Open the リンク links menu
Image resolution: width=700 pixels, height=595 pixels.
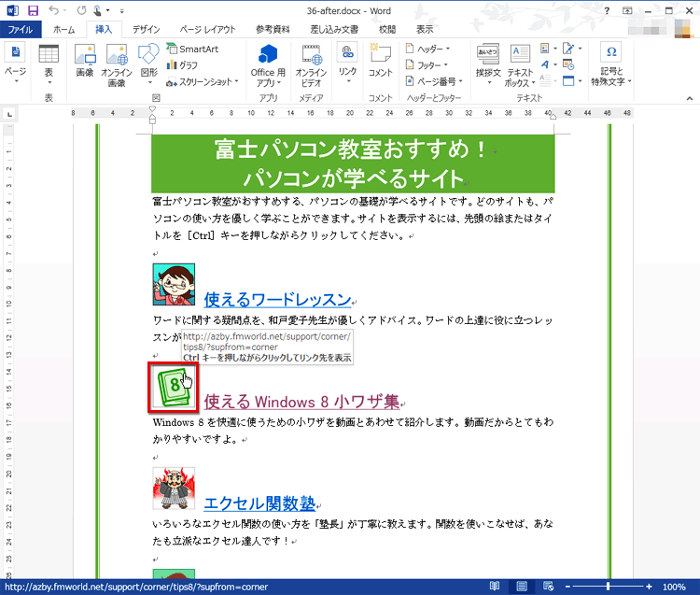(347, 64)
